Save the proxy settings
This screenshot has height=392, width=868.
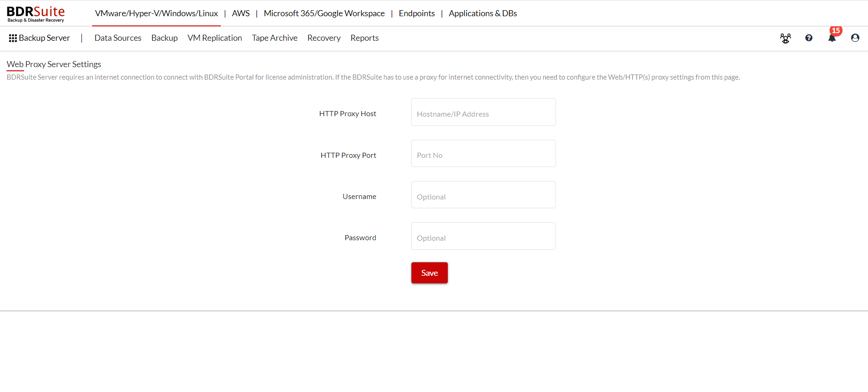coord(430,273)
